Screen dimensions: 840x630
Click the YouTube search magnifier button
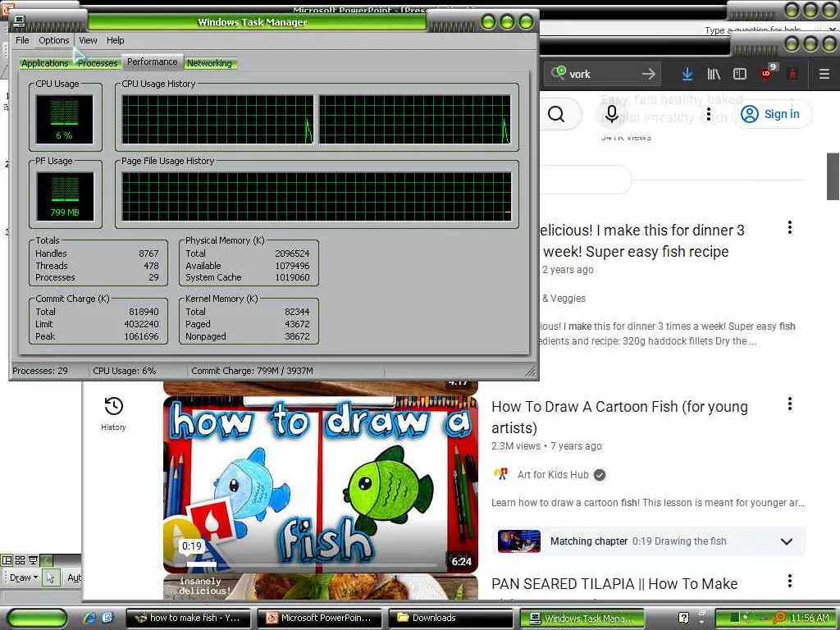click(557, 114)
